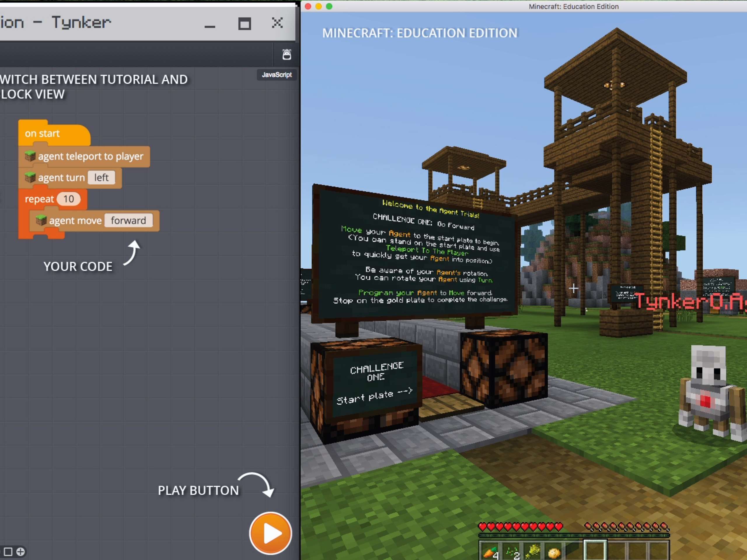
Task: Select the wheat slot in the Minecraft hotbar
Action: coord(533,552)
